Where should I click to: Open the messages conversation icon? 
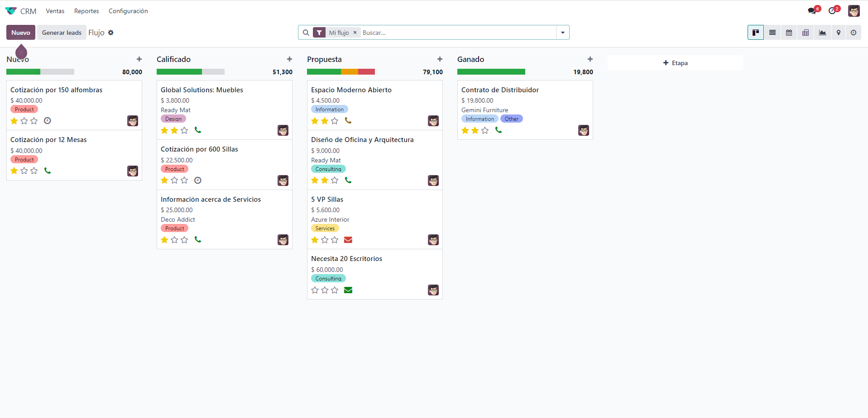pyautogui.click(x=812, y=11)
